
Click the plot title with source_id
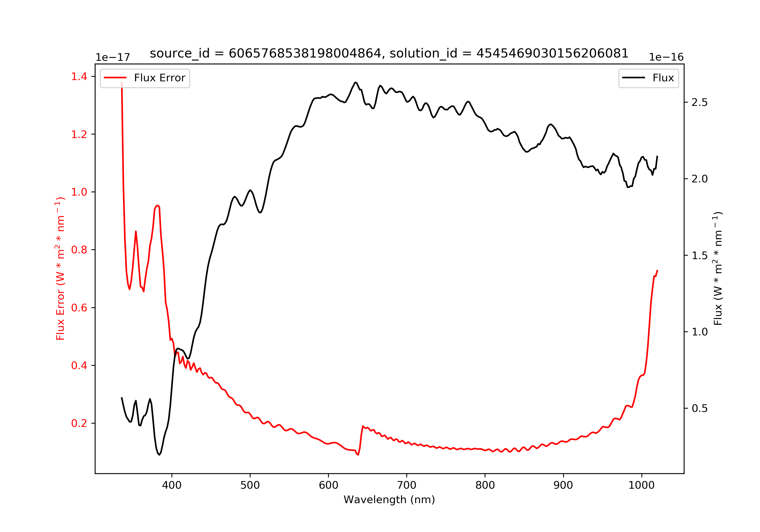tap(389, 53)
